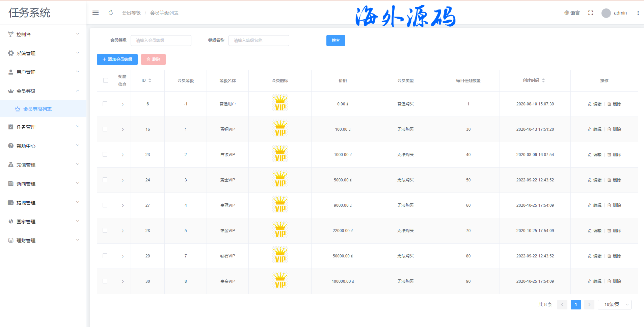The image size is (644, 327).
Task: Select 会员等级列表 in the sidebar
Action: coord(37,109)
